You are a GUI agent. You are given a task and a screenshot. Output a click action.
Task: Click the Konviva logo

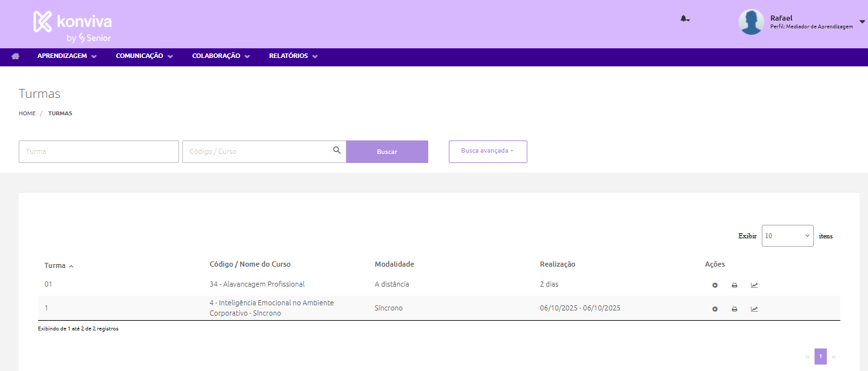click(72, 24)
